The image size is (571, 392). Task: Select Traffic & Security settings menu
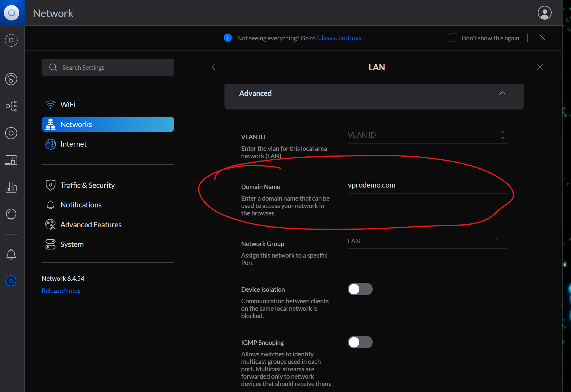pos(87,185)
